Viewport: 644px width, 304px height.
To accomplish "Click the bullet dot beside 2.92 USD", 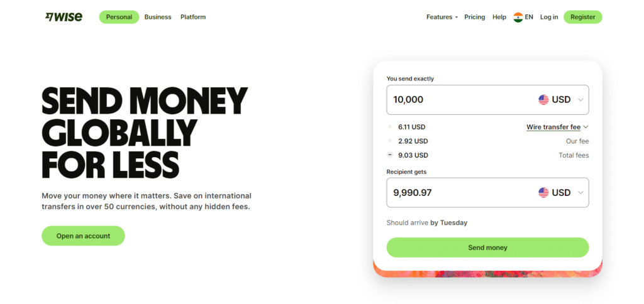I will (390, 141).
